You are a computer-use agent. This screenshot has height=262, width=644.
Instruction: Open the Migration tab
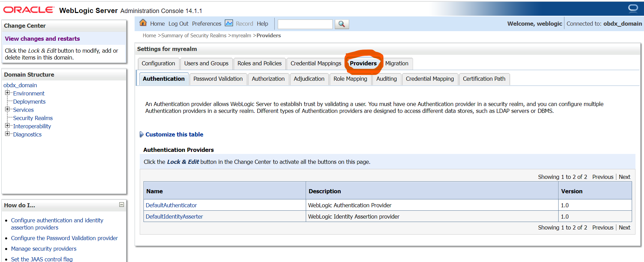tap(397, 64)
